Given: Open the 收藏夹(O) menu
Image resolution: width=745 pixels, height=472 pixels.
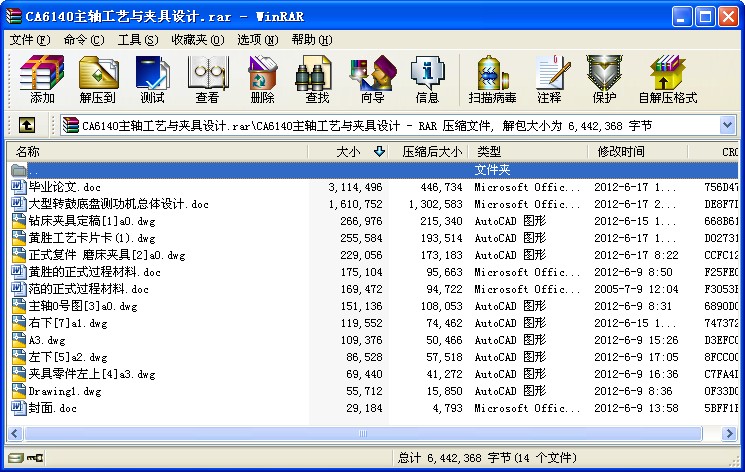Looking at the screenshot, I should point(198,40).
